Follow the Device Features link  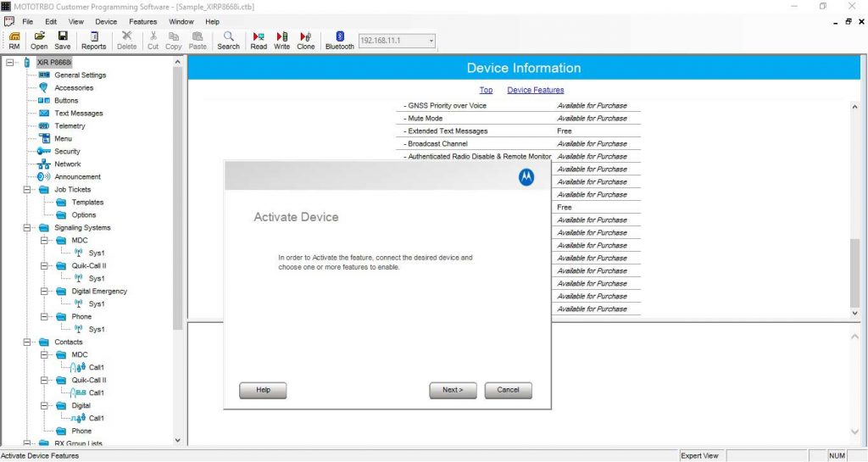[x=536, y=90]
